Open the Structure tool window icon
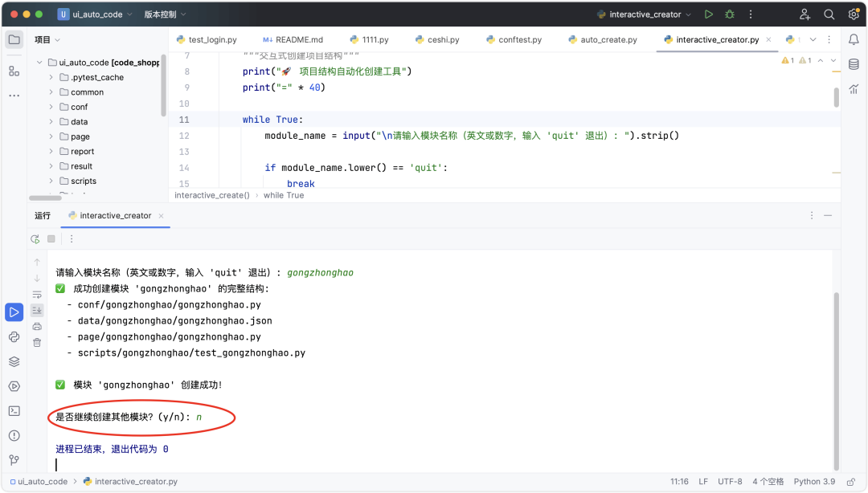The width and height of the screenshot is (868, 493). point(14,71)
